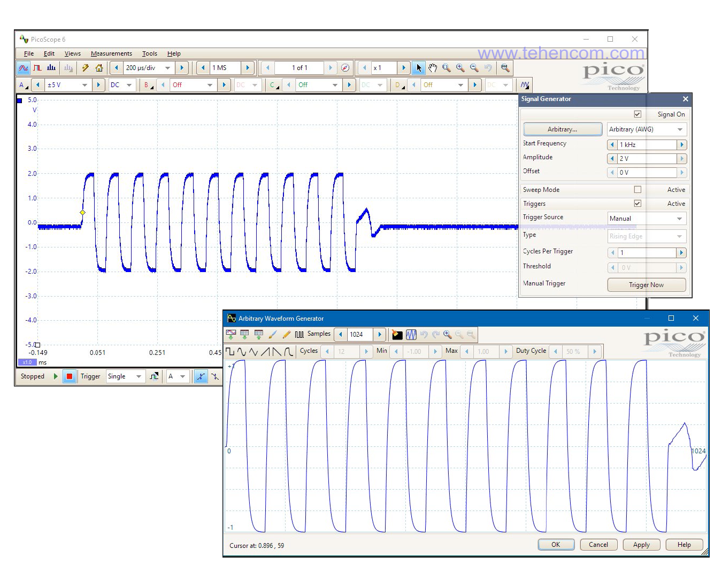Choose the sine wave shape in AWG
This screenshot has width=722, height=588.
(x=242, y=351)
